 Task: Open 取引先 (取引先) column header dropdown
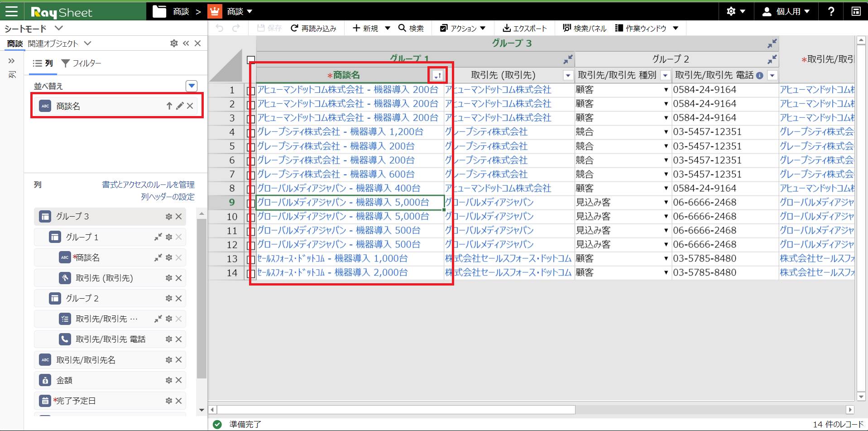click(567, 75)
